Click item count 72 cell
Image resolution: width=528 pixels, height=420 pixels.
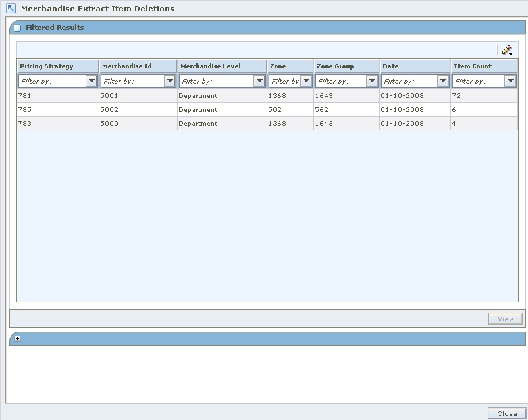click(485, 95)
